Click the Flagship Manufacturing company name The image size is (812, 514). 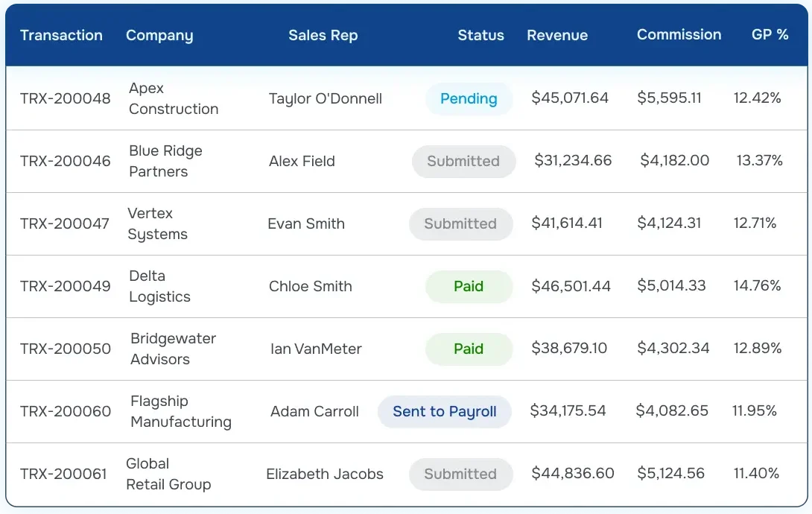point(181,411)
